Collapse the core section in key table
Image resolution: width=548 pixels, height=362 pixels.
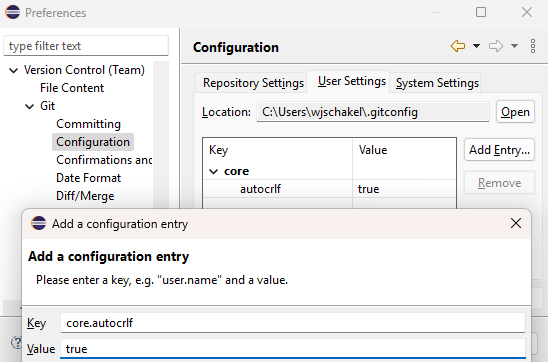tap(214, 171)
